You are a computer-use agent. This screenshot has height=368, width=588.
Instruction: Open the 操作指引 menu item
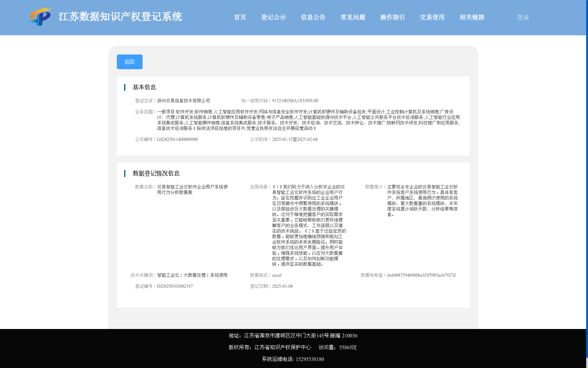(x=392, y=17)
